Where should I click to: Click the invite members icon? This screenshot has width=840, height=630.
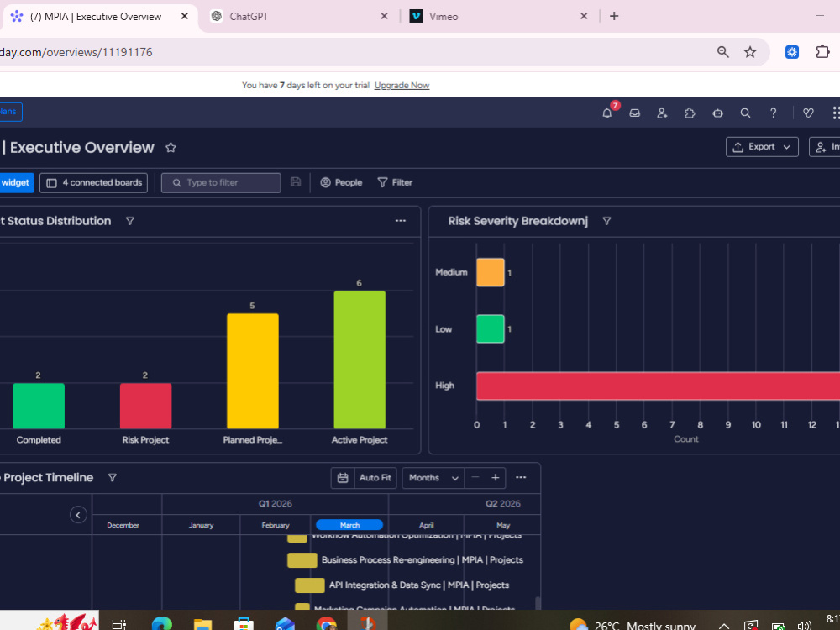coord(662,113)
